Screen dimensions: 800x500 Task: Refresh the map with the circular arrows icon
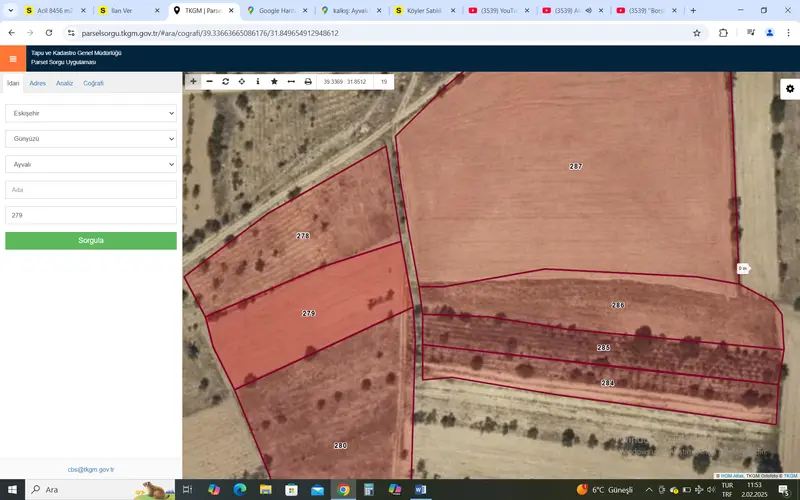pyautogui.click(x=226, y=82)
